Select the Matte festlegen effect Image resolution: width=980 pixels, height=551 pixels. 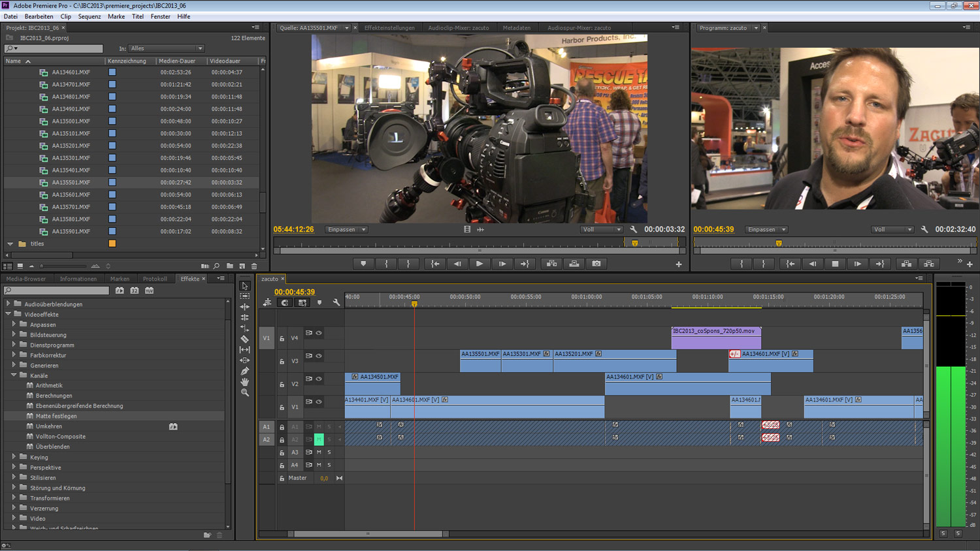click(56, 416)
